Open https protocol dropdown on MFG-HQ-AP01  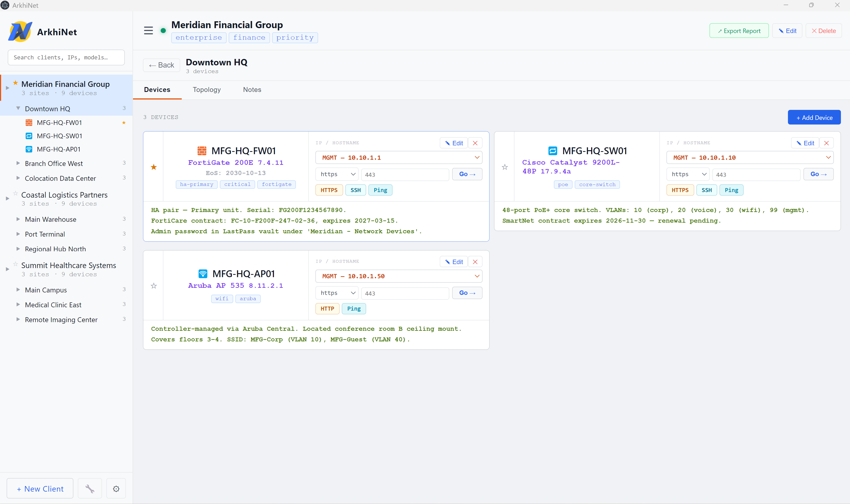[x=337, y=293]
